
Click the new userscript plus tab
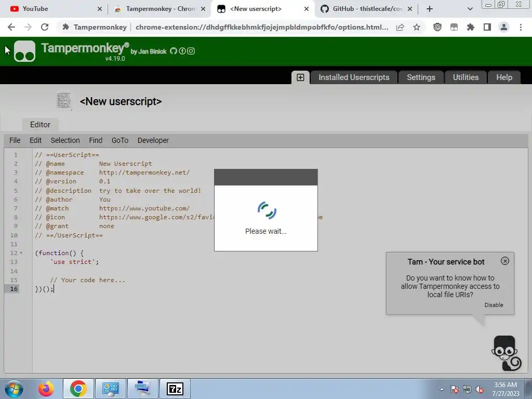point(300,77)
